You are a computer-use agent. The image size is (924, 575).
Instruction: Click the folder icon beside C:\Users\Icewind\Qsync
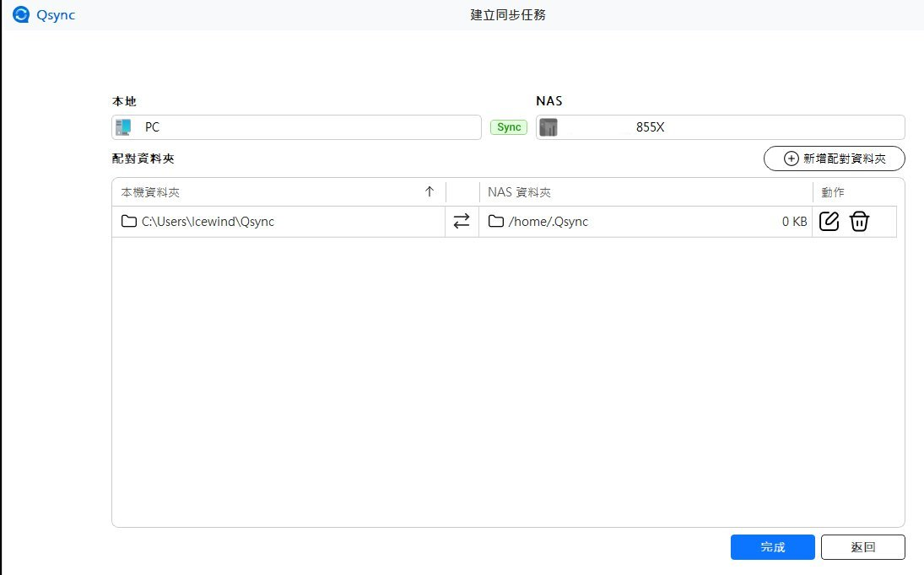coord(128,222)
